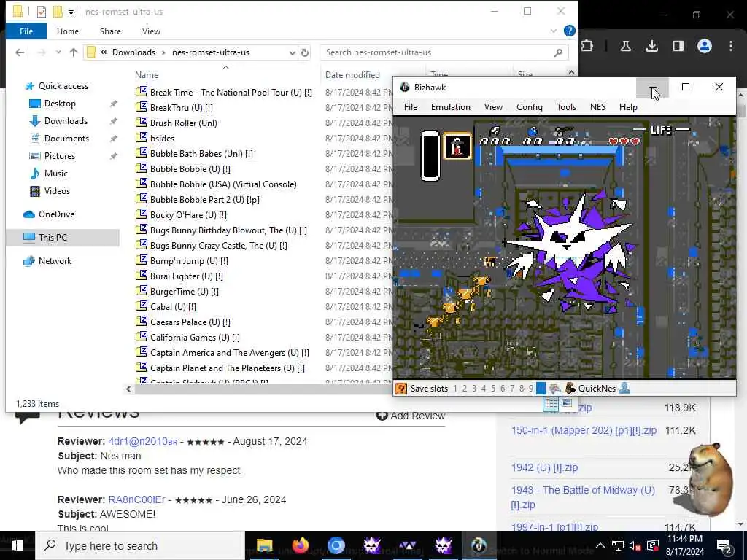Open the Bizhawk NES menu
This screenshot has height=560, width=747.
[x=597, y=107]
